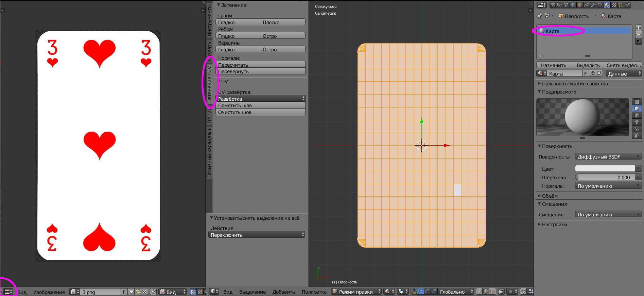
Task: Open the Particles properties tab
Action: [x=621, y=5]
